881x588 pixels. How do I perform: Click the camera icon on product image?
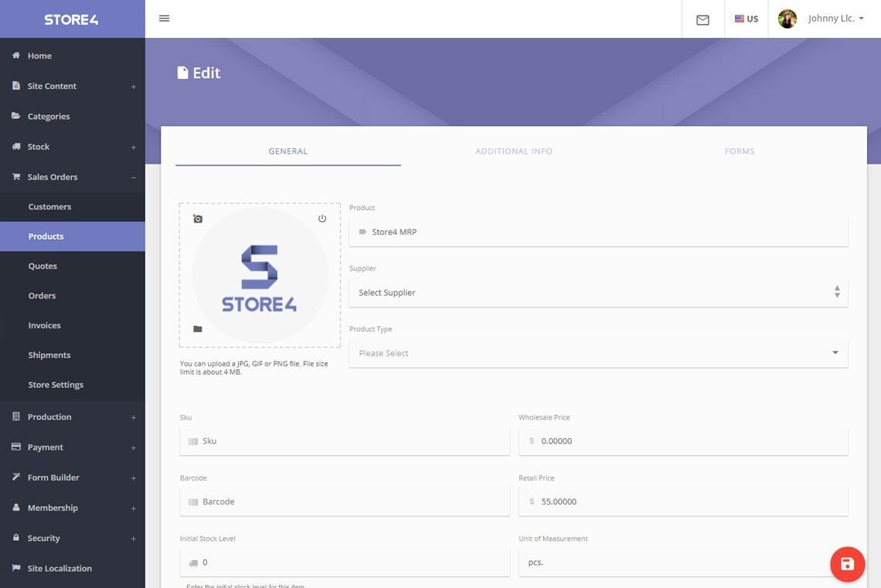[x=198, y=219]
